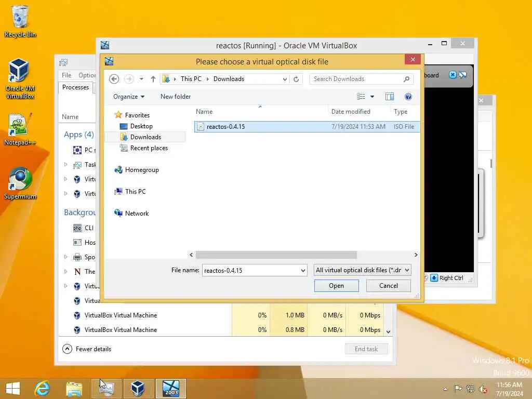This screenshot has height=399, width=532.
Task: Dismiss VirtualBox notification with blue X icon
Action: point(453,75)
